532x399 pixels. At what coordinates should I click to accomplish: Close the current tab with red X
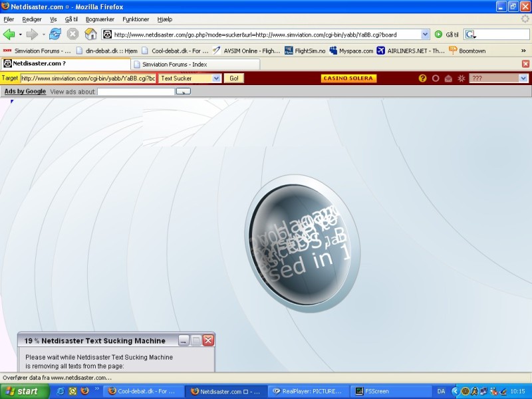pos(525,64)
